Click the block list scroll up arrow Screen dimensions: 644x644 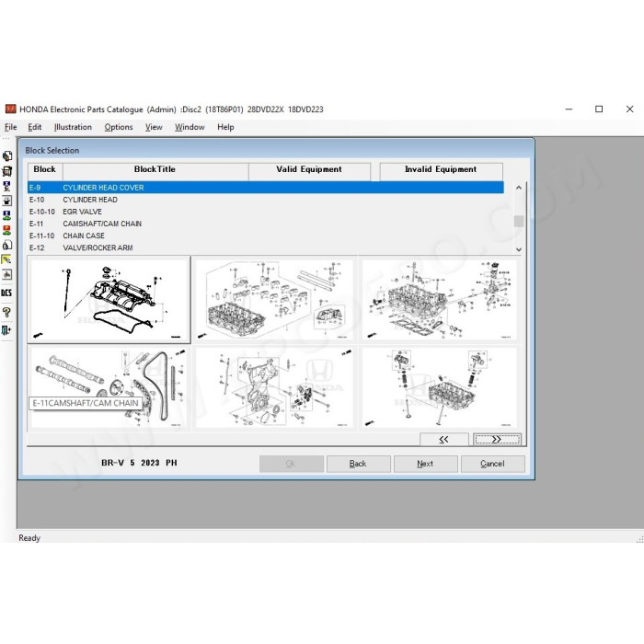519,188
